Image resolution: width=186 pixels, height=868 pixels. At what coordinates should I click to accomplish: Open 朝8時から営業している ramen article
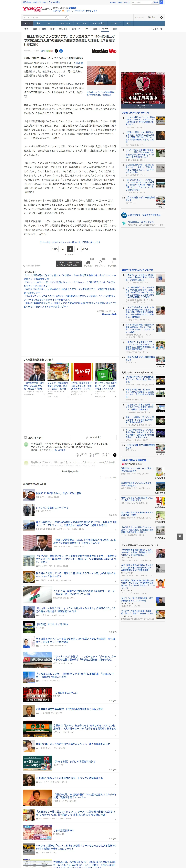point(76,575)
